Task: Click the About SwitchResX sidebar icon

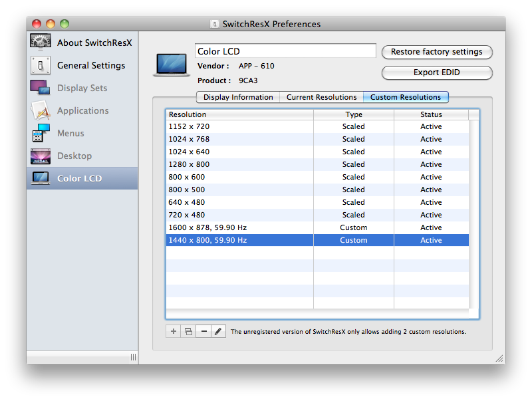Action: (41, 42)
